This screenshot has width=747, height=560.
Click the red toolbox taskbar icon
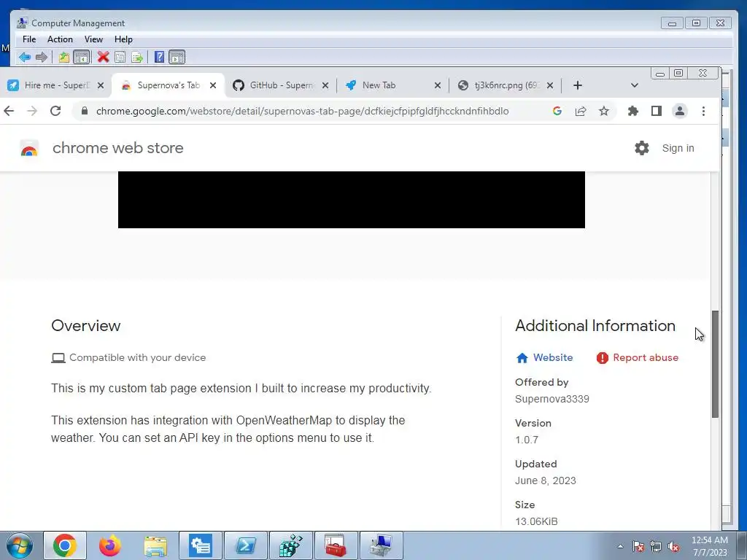(x=336, y=545)
